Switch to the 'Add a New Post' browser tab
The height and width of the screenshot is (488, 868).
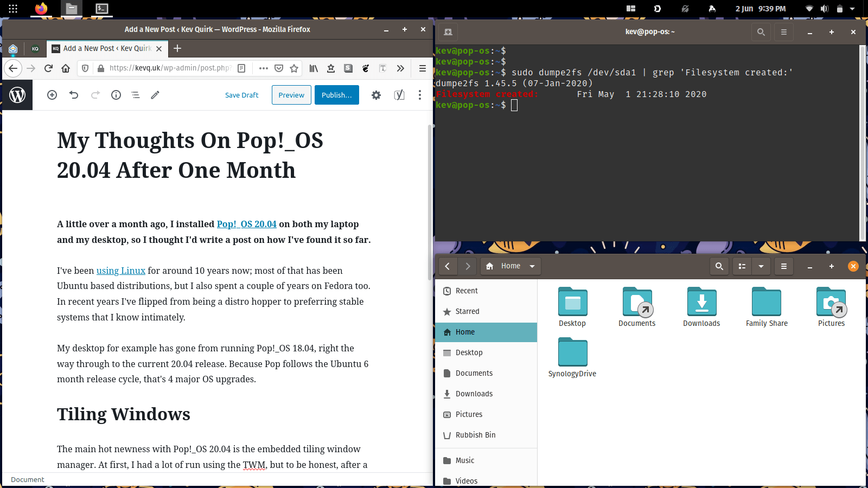(103, 48)
